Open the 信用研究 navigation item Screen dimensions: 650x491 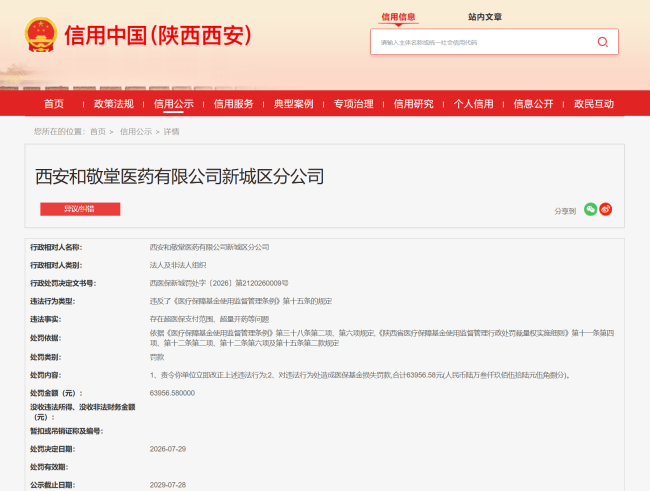click(413, 104)
